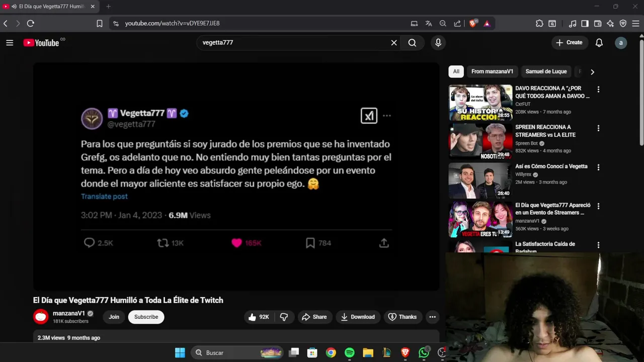This screenshot has width=644, height=362.
Task: Open options for Así es Cómo Conocí video
Action: 598,167
